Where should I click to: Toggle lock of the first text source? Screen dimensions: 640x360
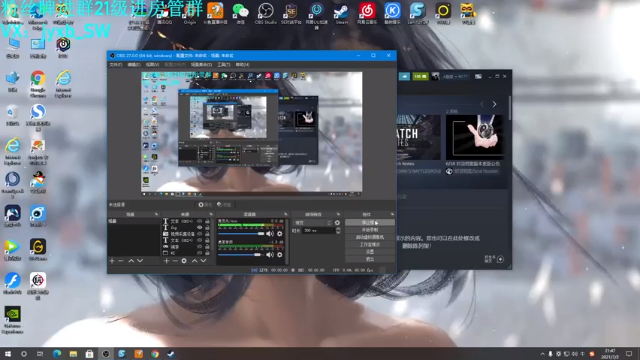click(207, 221)
